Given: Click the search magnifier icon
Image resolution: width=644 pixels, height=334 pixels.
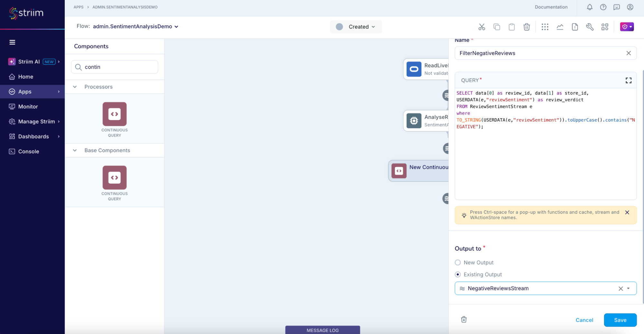Looking at the screenshot, I should click(x=78, y=67).
